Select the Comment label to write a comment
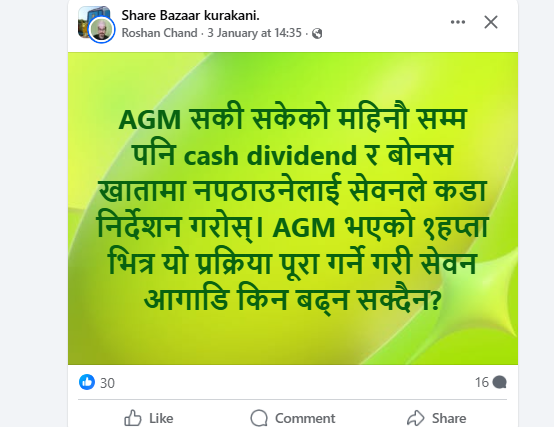The width and height of the screenshot is (554, 427). pyautogui.click(x=305, y=419)
